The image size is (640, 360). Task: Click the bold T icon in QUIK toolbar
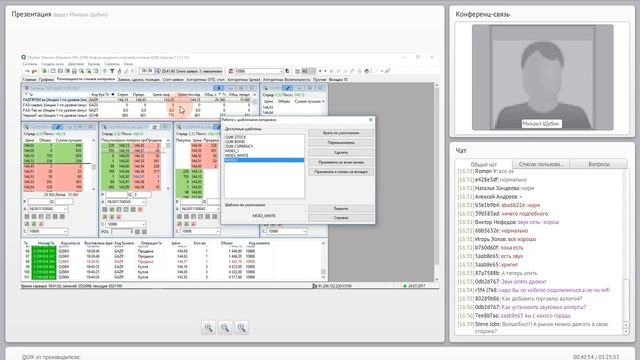pyautogui.click(x=112, y=71)
